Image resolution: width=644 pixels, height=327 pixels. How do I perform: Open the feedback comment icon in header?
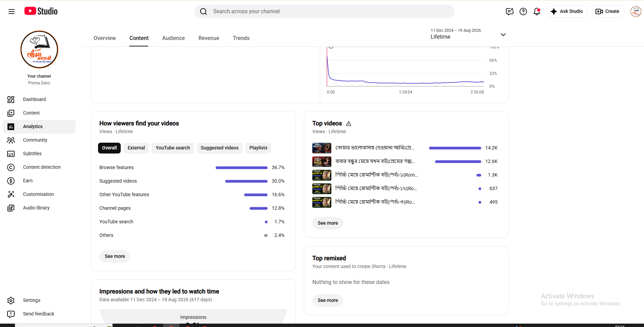click(509, 12)
